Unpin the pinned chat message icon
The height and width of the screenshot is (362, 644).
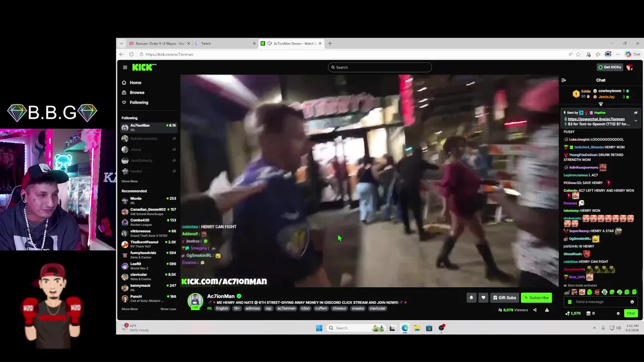[x=635, y=113]
